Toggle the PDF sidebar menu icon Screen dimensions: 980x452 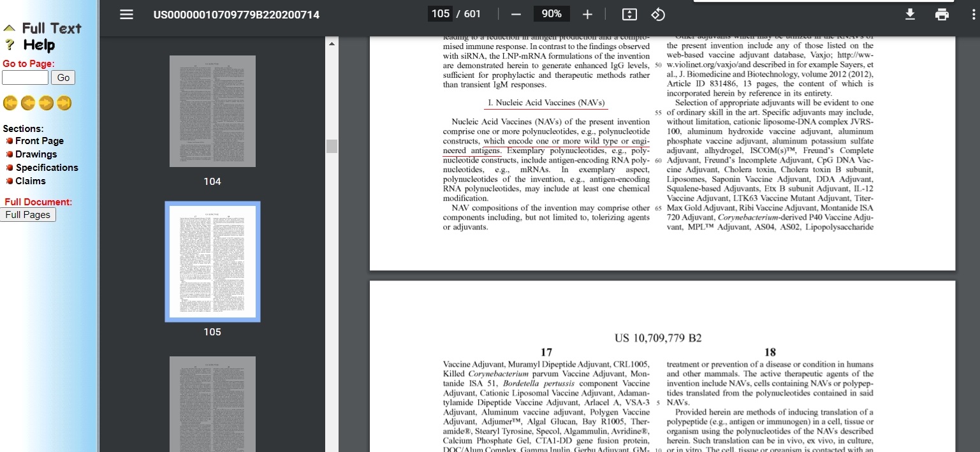(126, 14)
